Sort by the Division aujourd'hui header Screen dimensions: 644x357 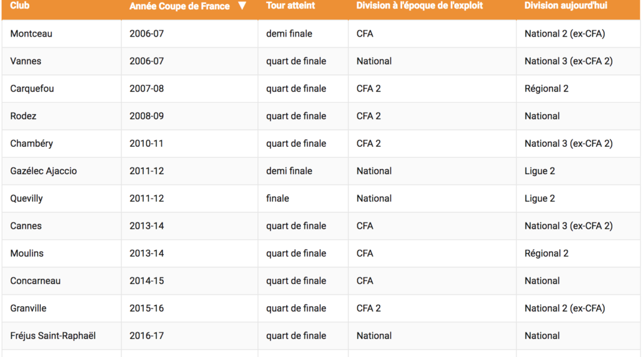coord(565,6)
